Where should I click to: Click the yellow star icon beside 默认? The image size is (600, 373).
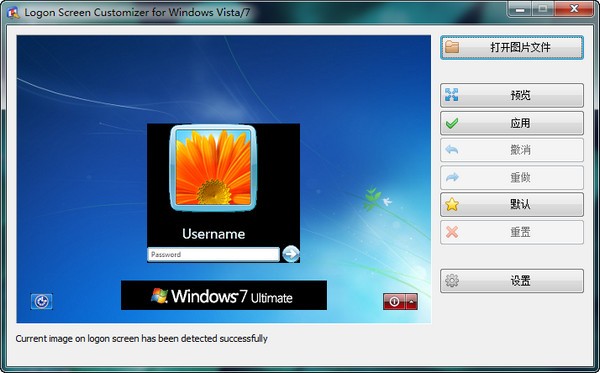tap(452, 204)
